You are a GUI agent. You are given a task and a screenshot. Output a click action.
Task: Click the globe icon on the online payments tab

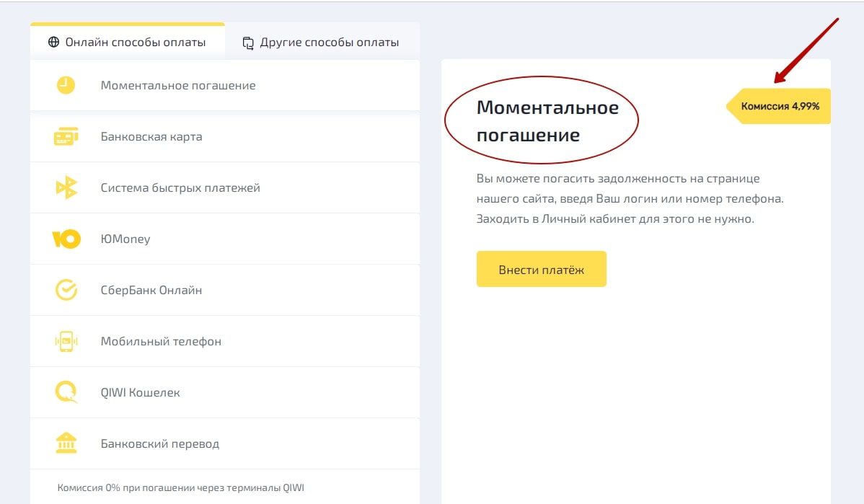pyautogui.click(x=53, y=42)
